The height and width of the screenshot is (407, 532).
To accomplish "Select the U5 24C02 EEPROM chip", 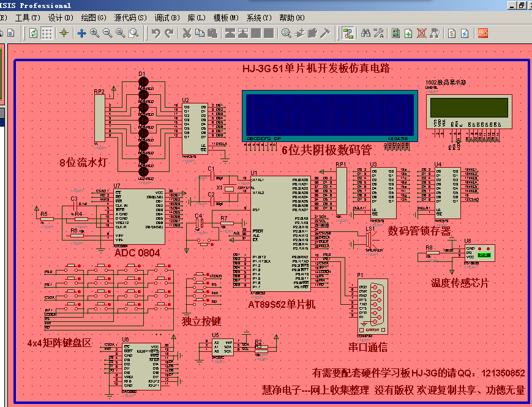I will 223,346.
